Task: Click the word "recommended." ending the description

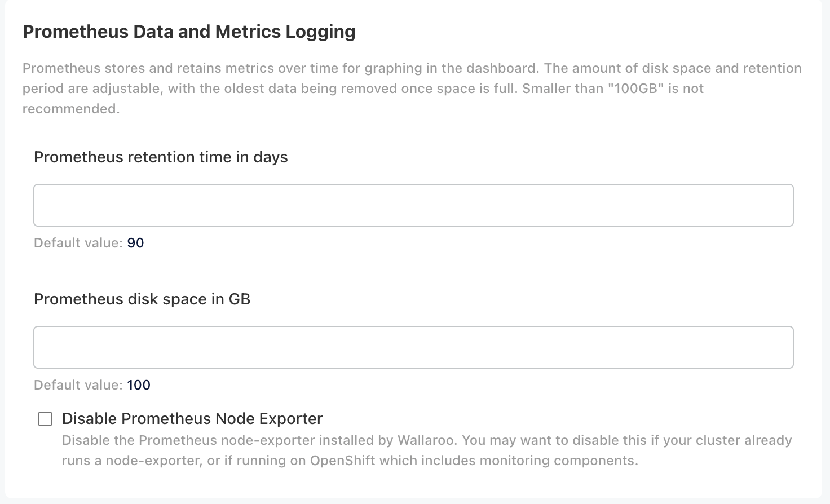Action: (x=71, y=109)
